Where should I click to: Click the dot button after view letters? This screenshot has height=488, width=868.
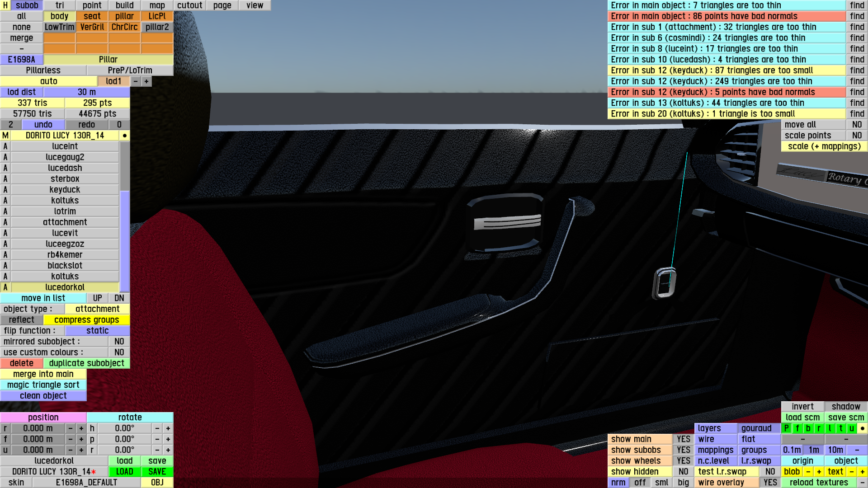click(863, 428)
